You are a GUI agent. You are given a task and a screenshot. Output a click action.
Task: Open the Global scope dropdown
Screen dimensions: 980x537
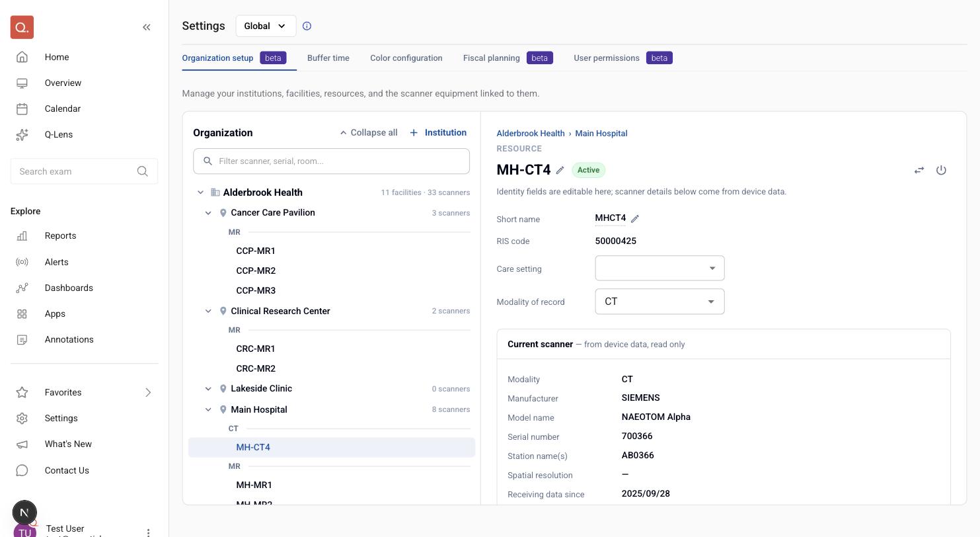(x=266, y=26)
